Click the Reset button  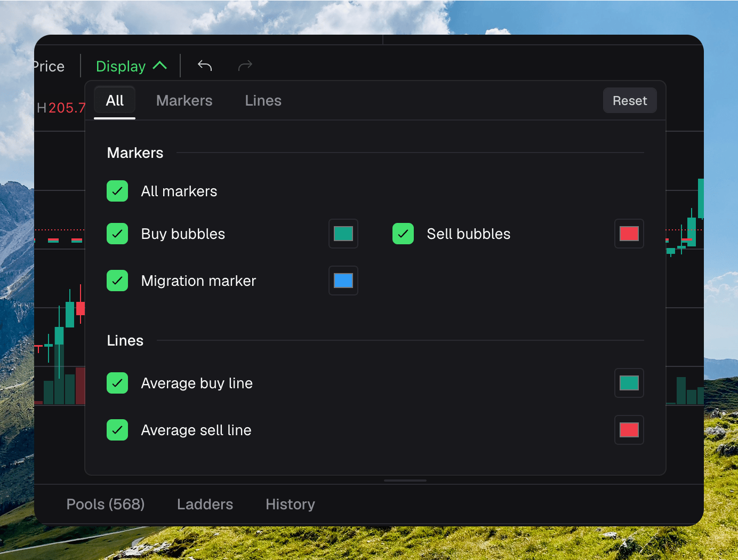point(630,101)
